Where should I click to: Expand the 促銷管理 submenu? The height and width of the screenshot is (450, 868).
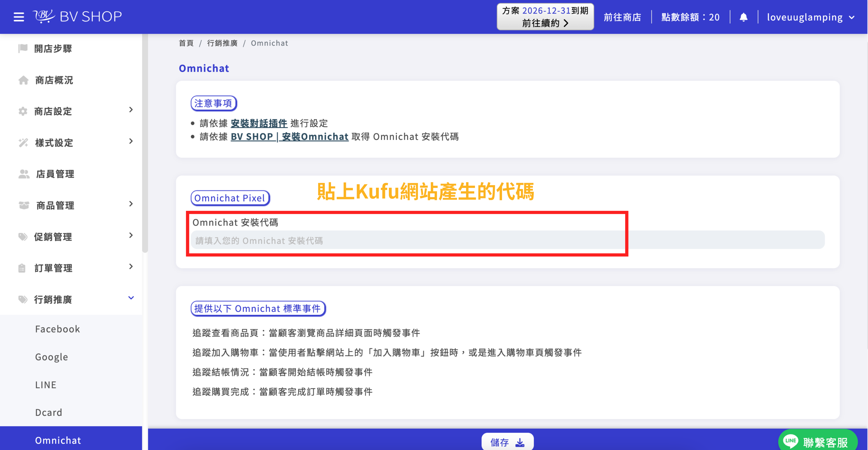(131, 236)
